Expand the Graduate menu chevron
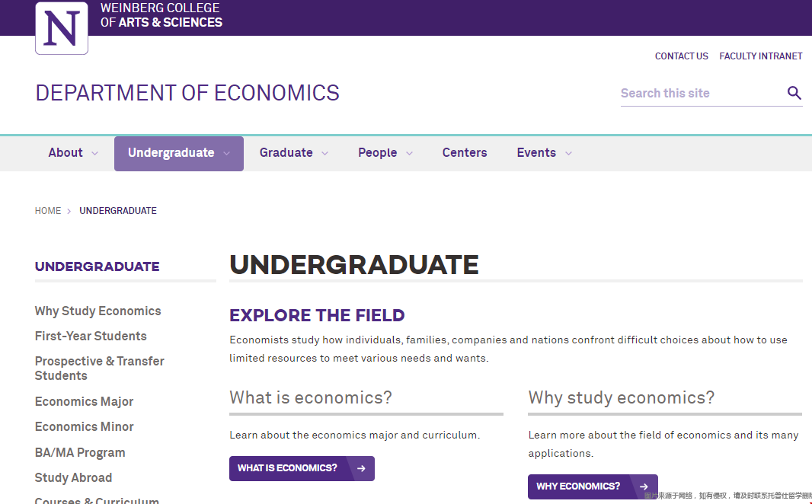The image size is (812, 504). coord(325,153)
